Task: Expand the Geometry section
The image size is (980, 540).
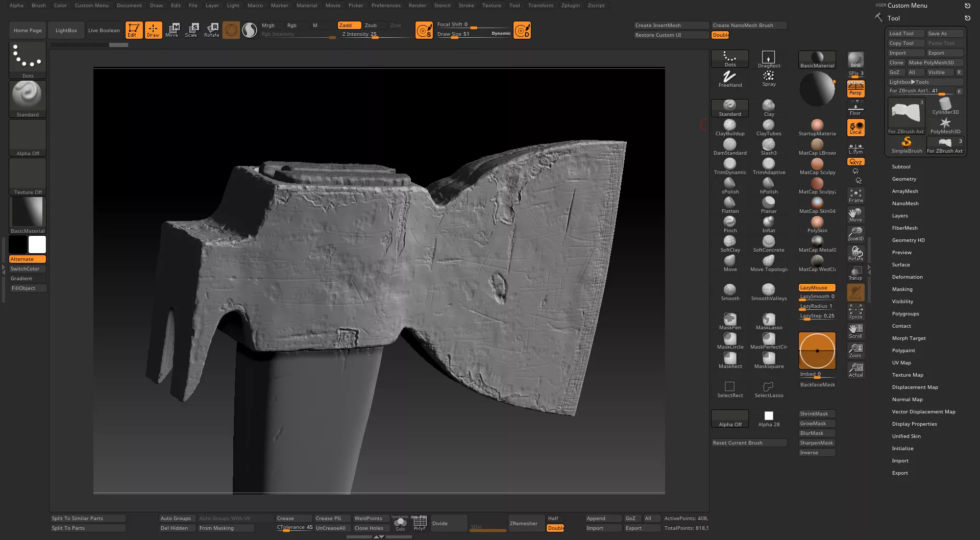Action: click(904, 179)
